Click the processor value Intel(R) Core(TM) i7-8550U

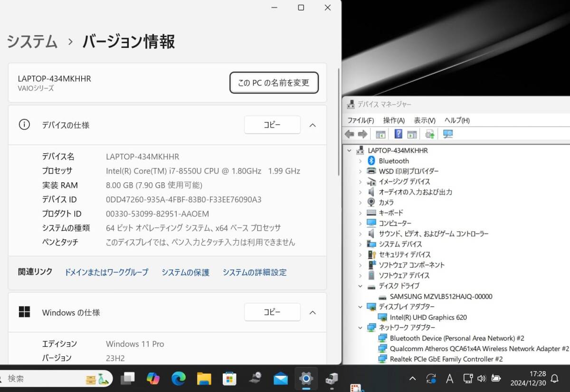(x=203, y=171)
